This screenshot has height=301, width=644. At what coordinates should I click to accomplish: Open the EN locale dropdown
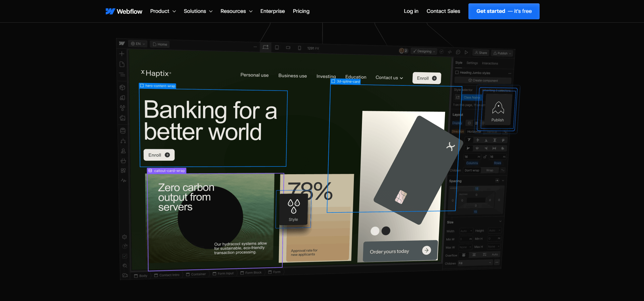pyautogui.click(x=138, y=44)
